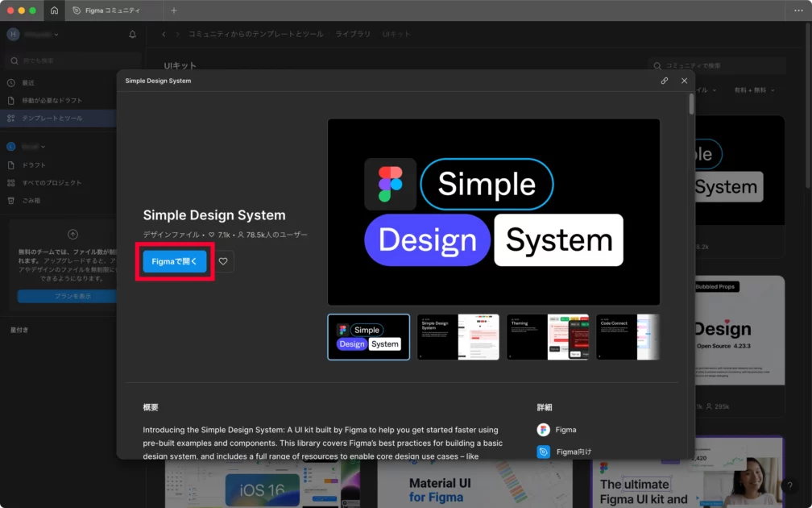Screen dimensions: 812x508
Task: Open 'ごみ箱' trash in the sidebar
Action: [x=31, y=201]
